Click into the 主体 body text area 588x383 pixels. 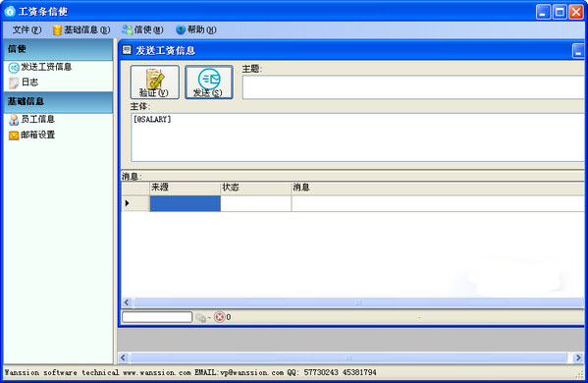click(357, 137)
